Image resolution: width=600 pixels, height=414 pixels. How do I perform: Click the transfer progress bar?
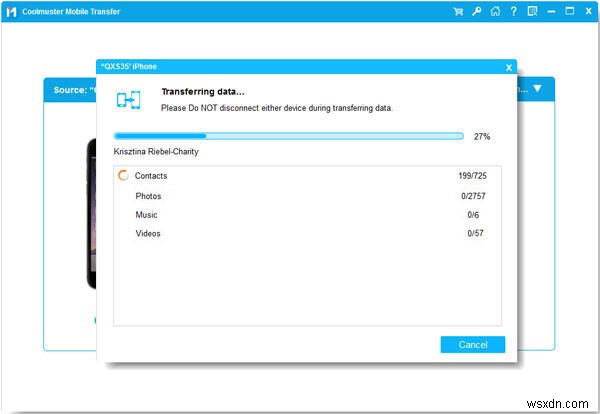289,136
